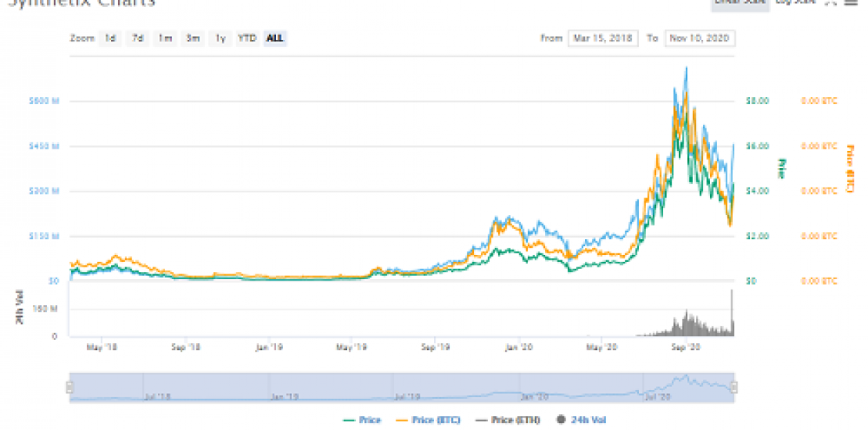Zoom chart to 1y
The height and width of the screenshot is (430, 868).
click(x=220, y=38)
